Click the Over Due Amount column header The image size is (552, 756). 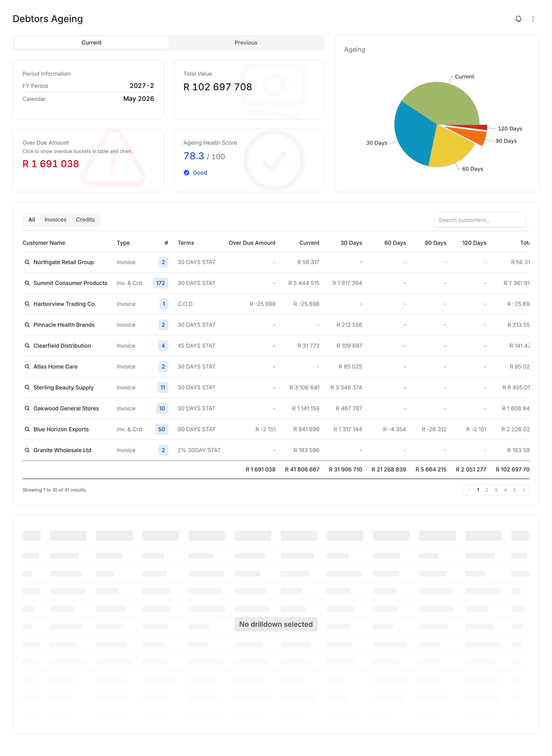252,243
